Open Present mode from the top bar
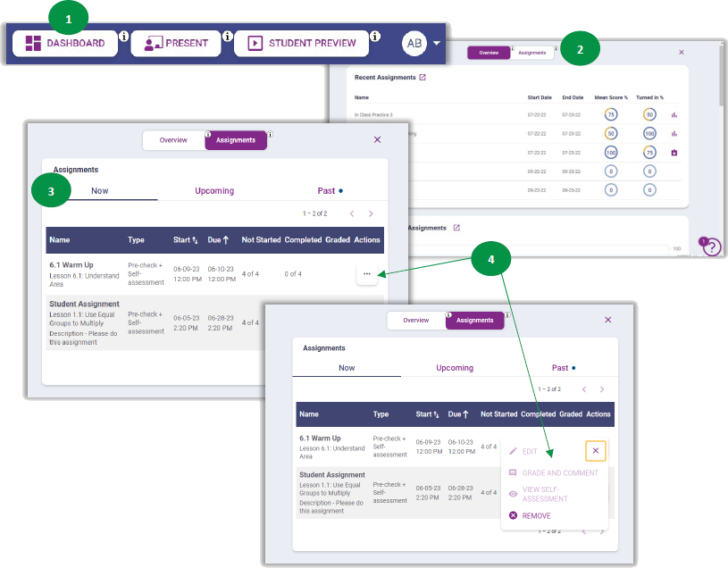 tap(175, 43)
